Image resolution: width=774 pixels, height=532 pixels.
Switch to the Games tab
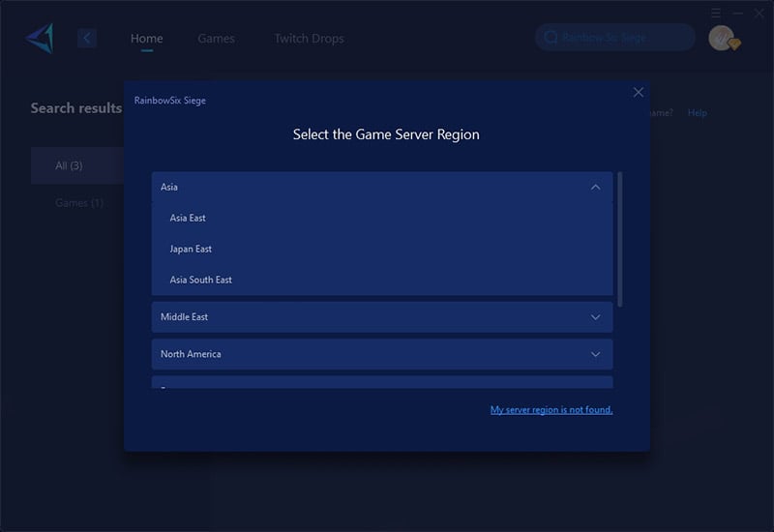tap(216, 39)
